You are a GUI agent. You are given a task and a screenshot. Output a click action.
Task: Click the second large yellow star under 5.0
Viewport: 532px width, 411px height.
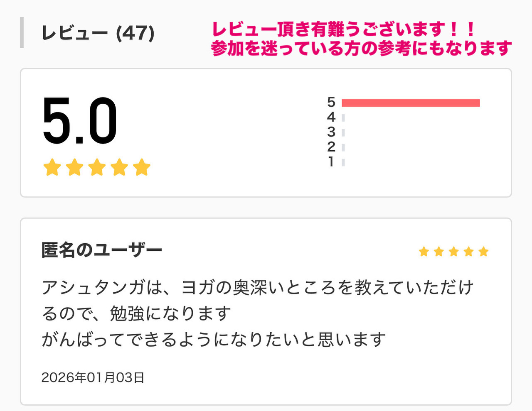75,167
